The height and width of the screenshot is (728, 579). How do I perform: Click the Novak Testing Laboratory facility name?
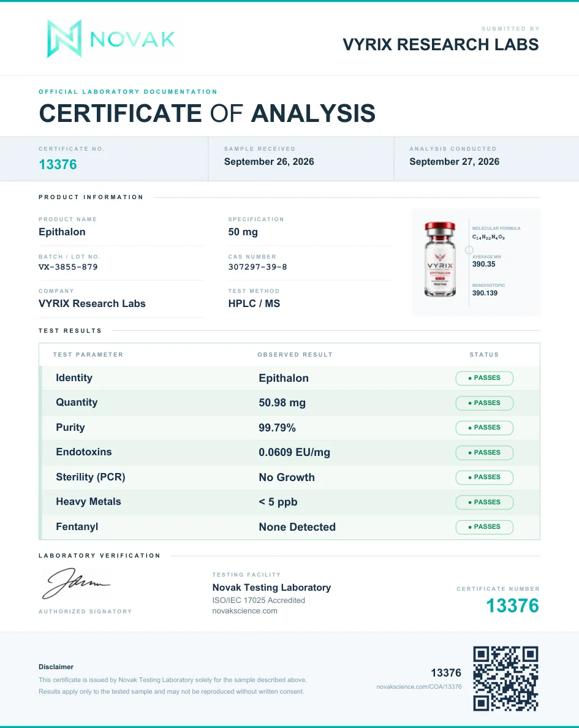pos(271,588)
